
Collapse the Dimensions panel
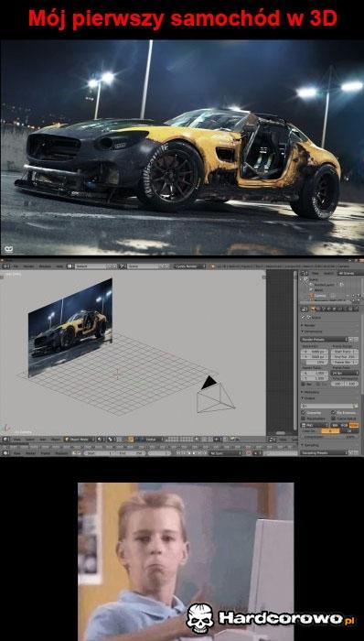[312, 331]
